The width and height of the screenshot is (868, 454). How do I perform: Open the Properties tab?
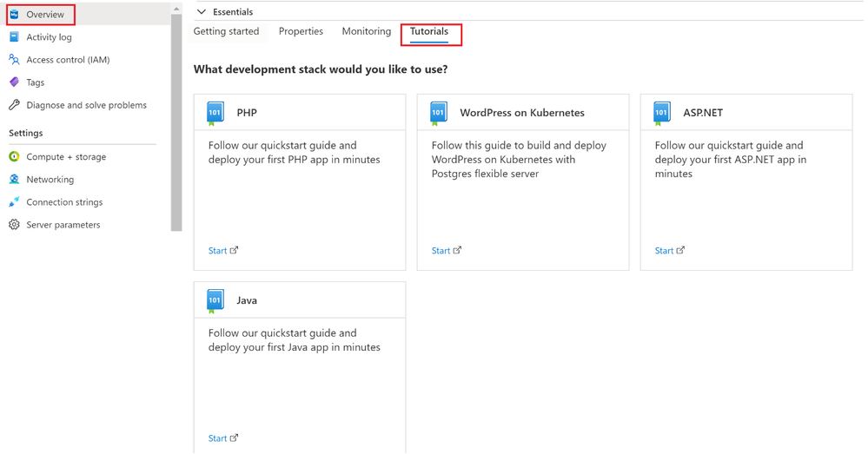tap(301, 31)
